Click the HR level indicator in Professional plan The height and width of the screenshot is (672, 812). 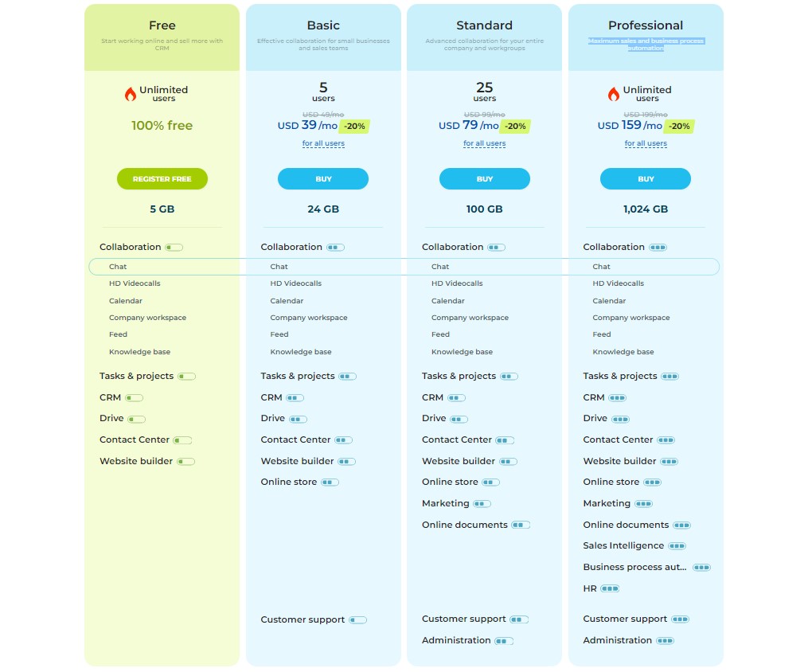coord(610,589)
